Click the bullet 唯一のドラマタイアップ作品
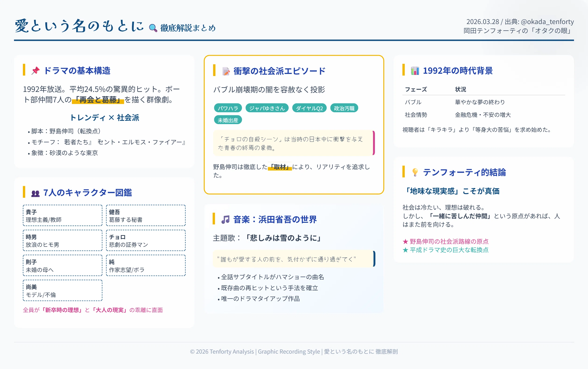Image resolution: width=588 pixels, height=369 pixels. [x=260, y=299]
